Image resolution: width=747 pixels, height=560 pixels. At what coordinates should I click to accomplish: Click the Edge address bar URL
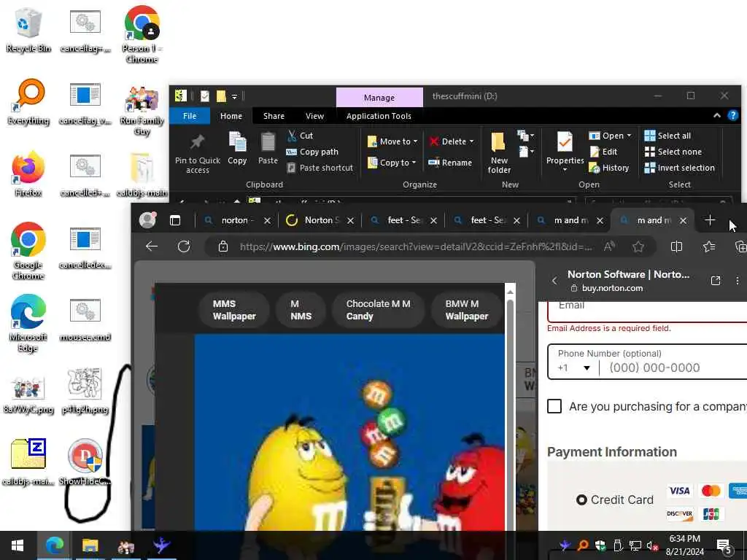click(416, 246)
